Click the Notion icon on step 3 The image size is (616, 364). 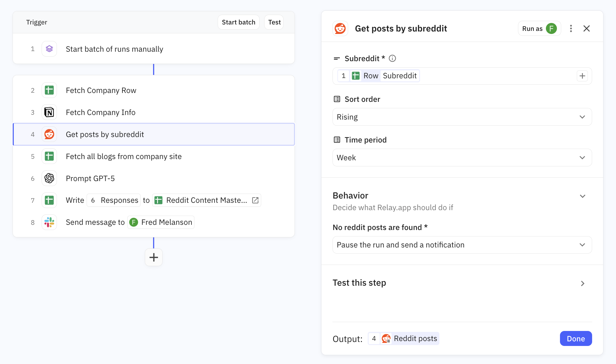click(49, 112)
